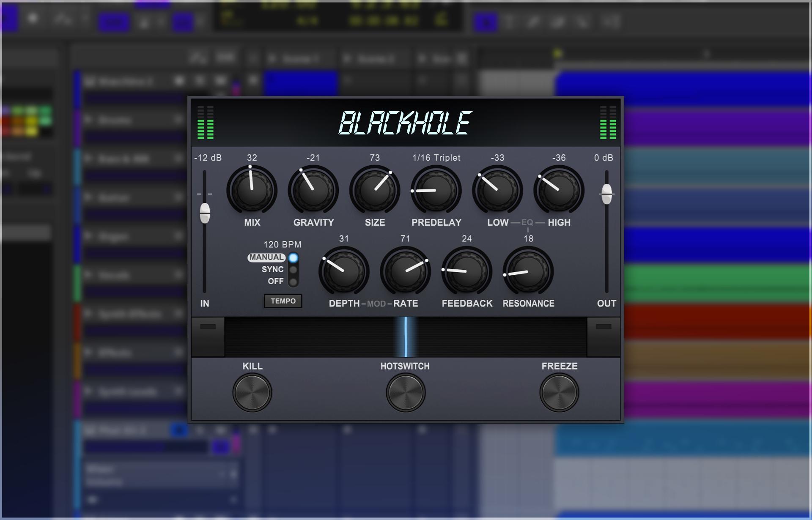Click the feedback value 24
Screen dimensions: 812x520
(466, 238)
